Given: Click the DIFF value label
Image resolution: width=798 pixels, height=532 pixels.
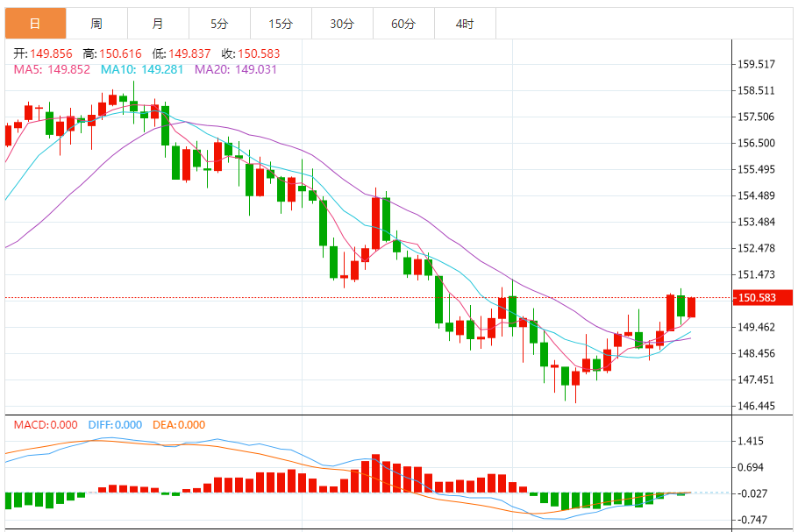Looking at the screenshot, I should 115,425.
